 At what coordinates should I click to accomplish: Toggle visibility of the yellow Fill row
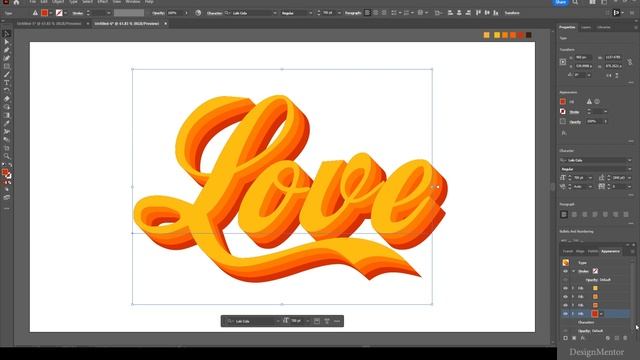565,288
